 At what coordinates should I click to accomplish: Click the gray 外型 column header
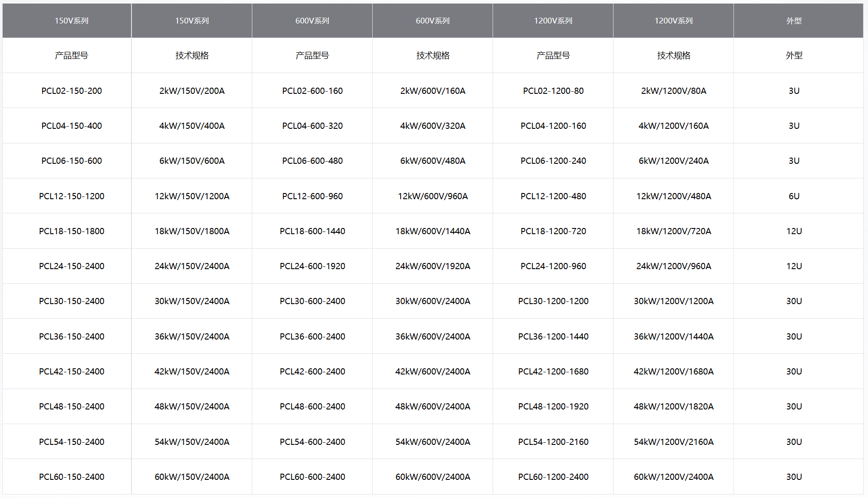point(794,21)
